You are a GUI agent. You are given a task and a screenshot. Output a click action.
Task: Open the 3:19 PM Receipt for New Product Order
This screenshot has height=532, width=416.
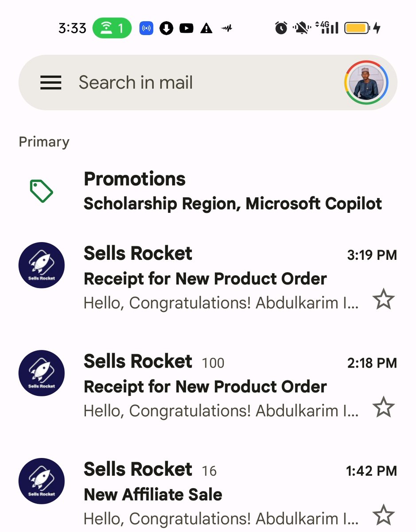click(x=208, y=278)
